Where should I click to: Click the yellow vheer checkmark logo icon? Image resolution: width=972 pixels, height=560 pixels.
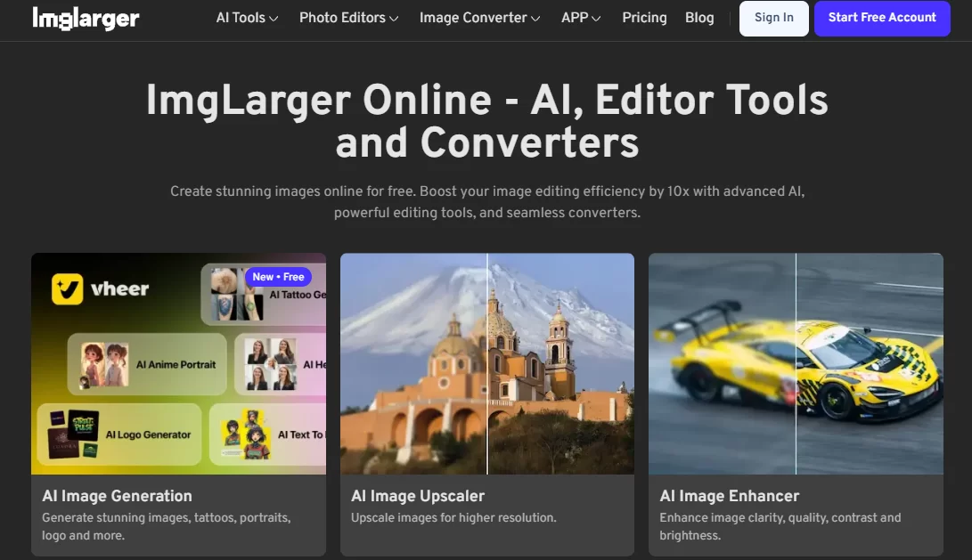pos(67,289)
